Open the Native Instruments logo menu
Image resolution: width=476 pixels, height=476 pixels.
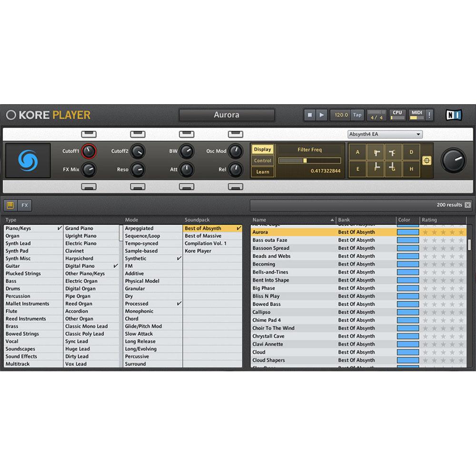(x=454, y=115)
